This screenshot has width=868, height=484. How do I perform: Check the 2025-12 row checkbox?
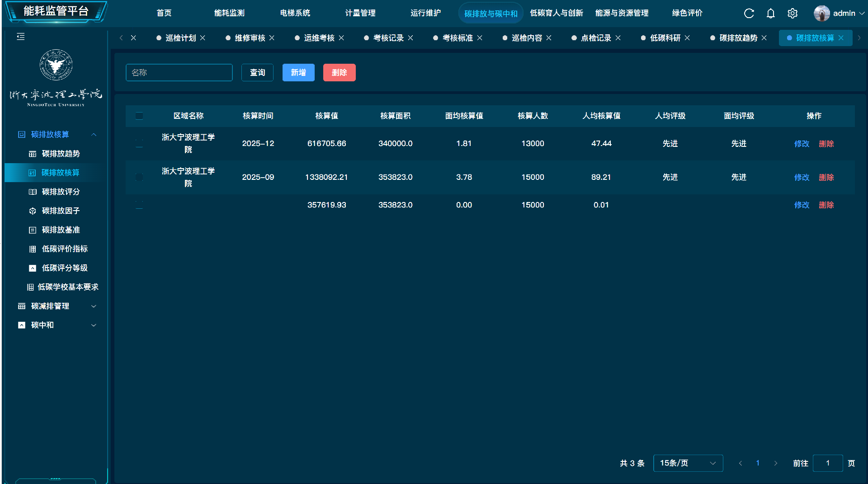tap(139, 144)
